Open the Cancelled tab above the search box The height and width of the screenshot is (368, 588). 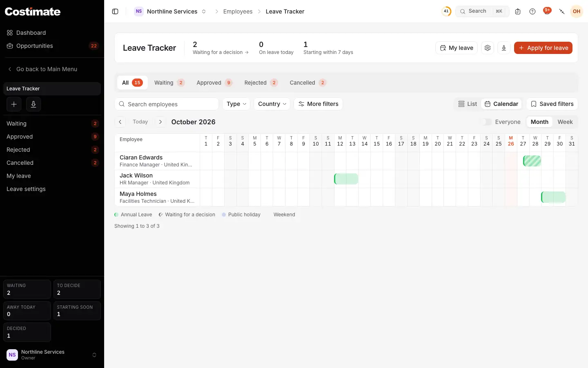pos(308,83)
